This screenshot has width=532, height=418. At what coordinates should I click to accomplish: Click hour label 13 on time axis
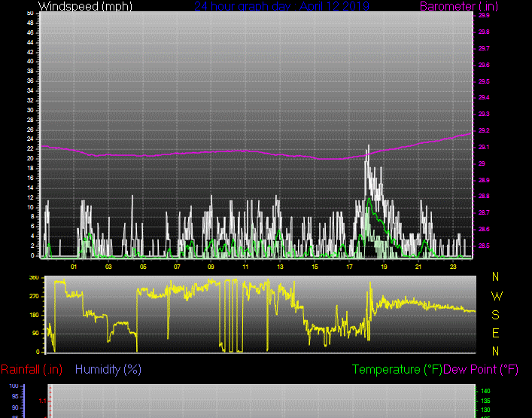tap(280, 267)
